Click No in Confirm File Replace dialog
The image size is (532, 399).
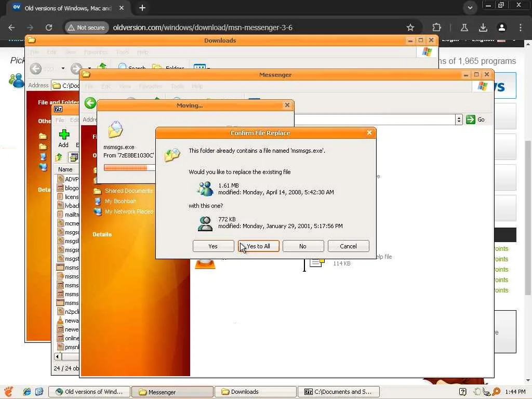click(303, 246)
